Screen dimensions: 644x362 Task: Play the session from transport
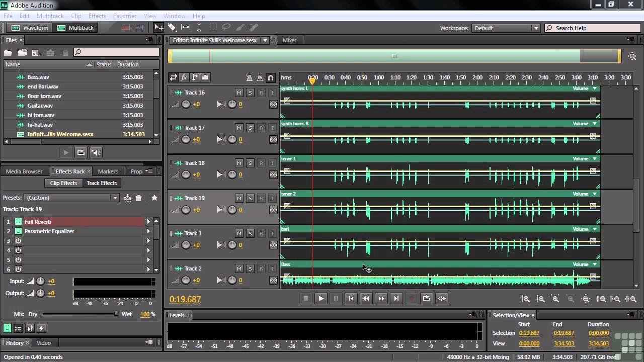click(321, 298)
